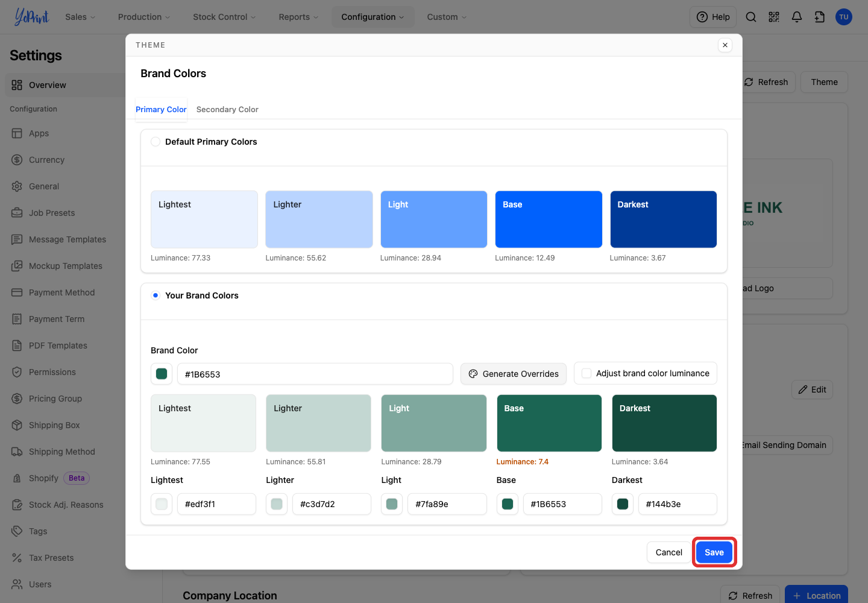Screen dimensions: 868x603
Task: Expand the Sales menu dropdown
Action: 80,17
